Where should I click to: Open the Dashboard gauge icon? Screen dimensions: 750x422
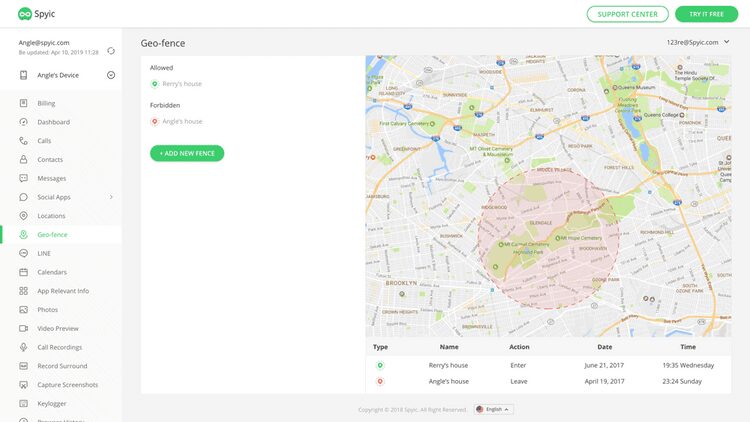tap(23, 122)
